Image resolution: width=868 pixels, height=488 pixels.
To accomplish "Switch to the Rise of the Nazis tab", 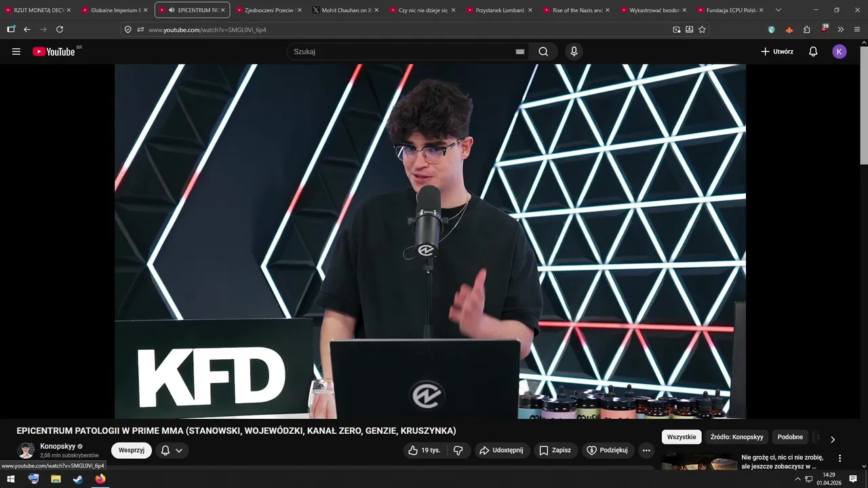I will pos(577,10).
